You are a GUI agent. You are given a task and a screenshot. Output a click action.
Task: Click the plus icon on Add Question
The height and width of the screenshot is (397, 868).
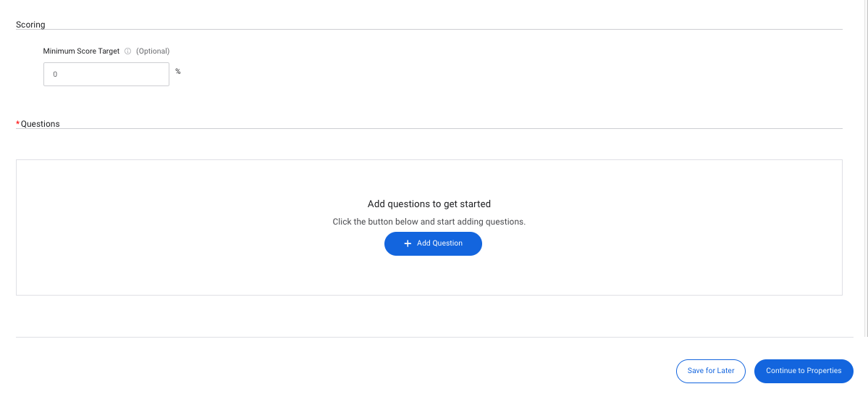click(x=408, y=243)
